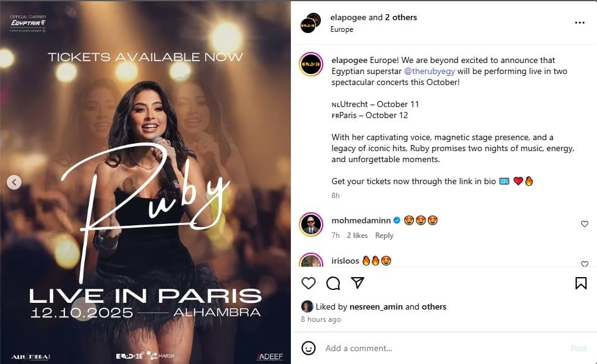Open mohmedaminn's profile picture
Image resolution: width=597 pixels, height=364 pixels.
[x=311, y=225]
